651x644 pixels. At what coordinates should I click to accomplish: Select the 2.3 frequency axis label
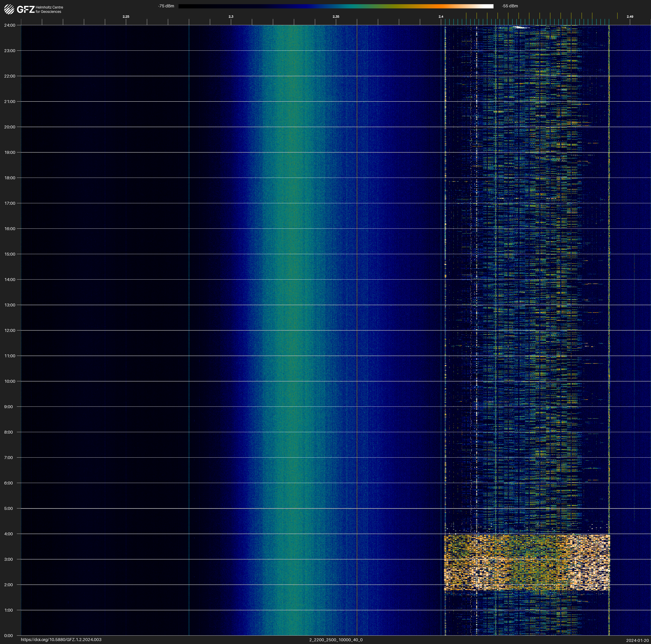231,17
